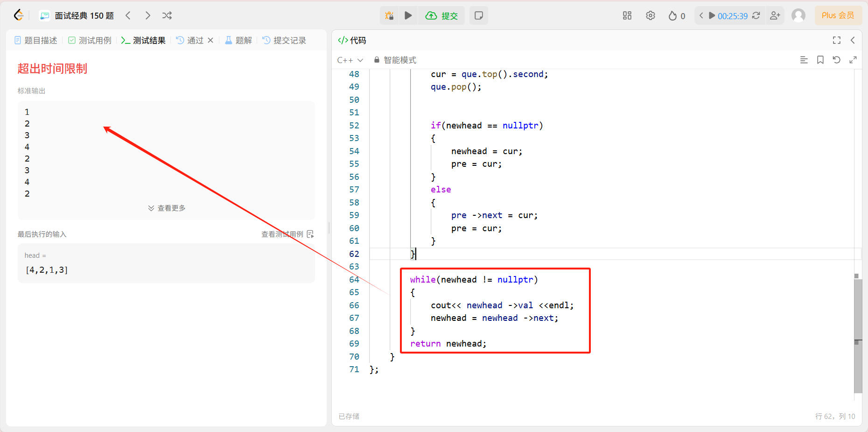The height and width of the screenshot is (432, 868).
Task: Click the expand editor diagonal arrows icon
Action: [x=853, y=60]
